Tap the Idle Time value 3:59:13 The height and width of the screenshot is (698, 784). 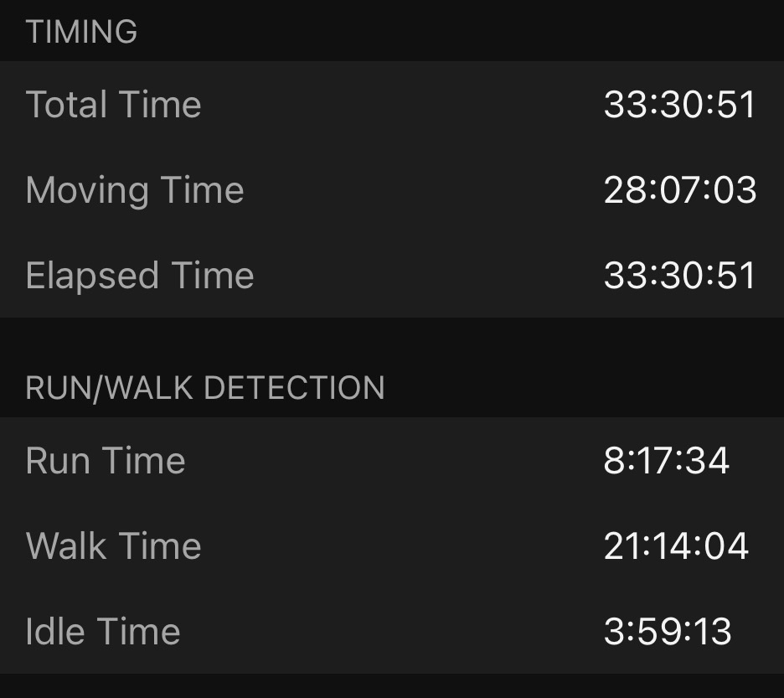click(668, 631)
